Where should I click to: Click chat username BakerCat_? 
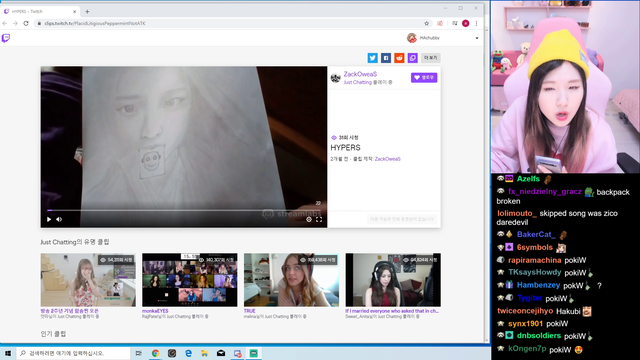pos(536,234)
